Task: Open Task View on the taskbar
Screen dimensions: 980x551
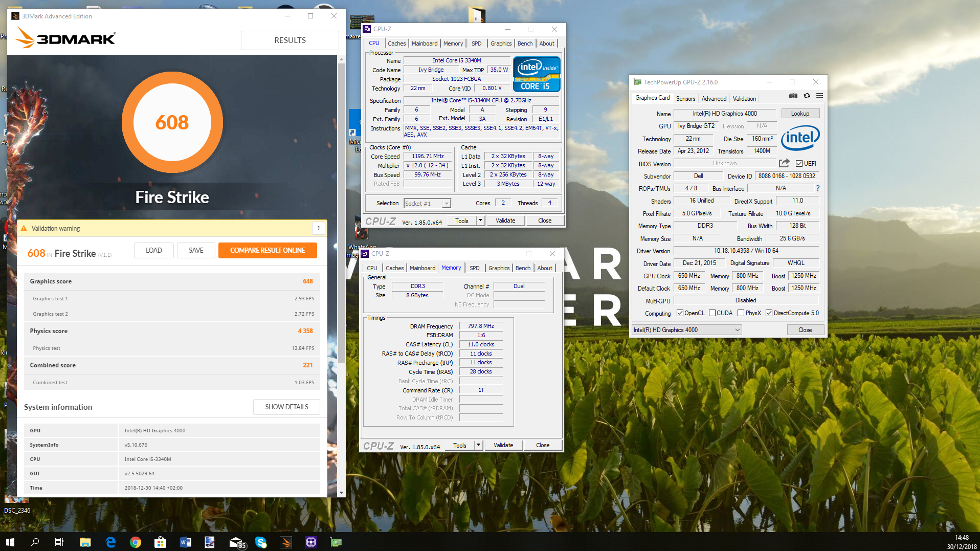Action: click(x=59, y=542)
